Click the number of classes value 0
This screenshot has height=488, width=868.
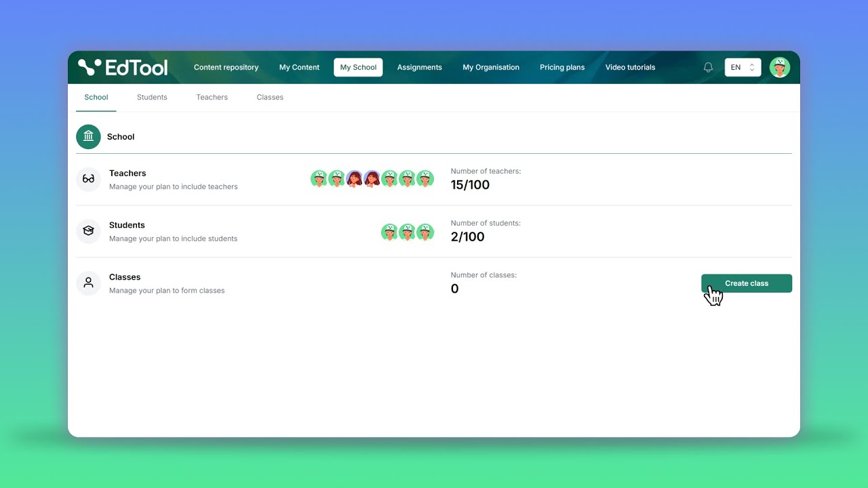pos(454,289)
